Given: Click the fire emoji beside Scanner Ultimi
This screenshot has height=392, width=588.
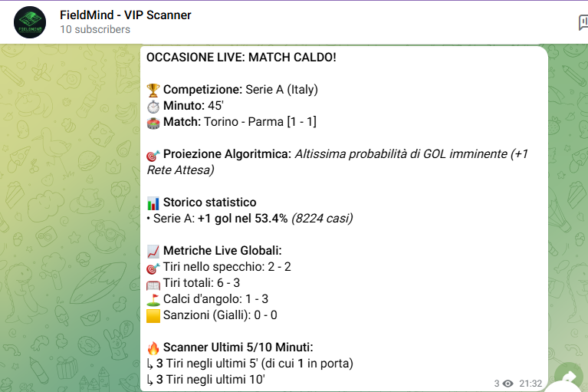Looking at the screenshot, I should (x=153, y=347).
